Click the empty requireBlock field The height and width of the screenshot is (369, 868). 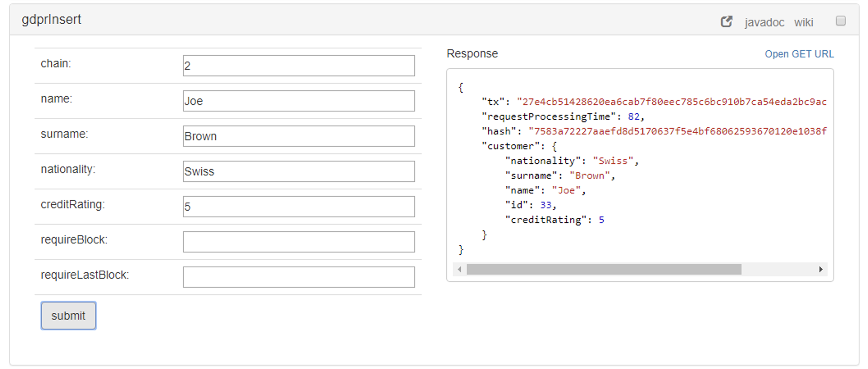[299, 242]
